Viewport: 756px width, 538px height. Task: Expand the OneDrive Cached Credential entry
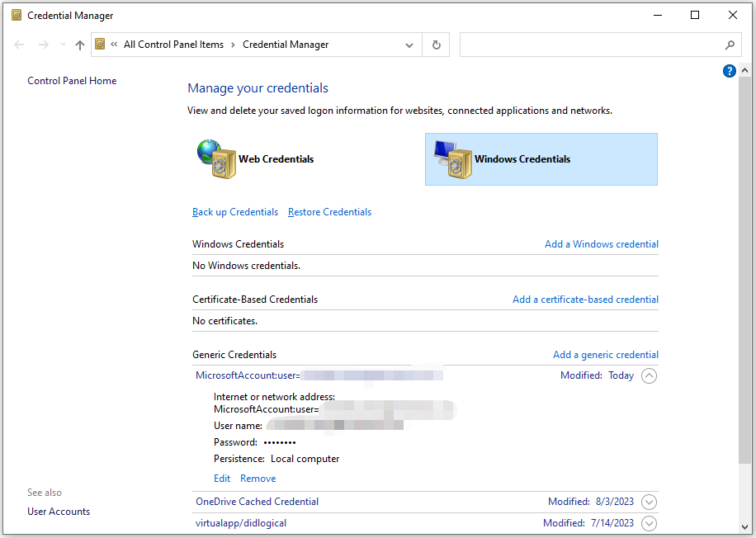click(x=649, y=502)
